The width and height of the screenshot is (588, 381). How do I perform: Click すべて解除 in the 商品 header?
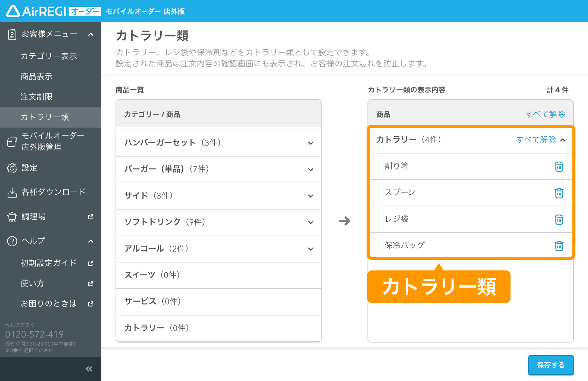tap(545, 114)
